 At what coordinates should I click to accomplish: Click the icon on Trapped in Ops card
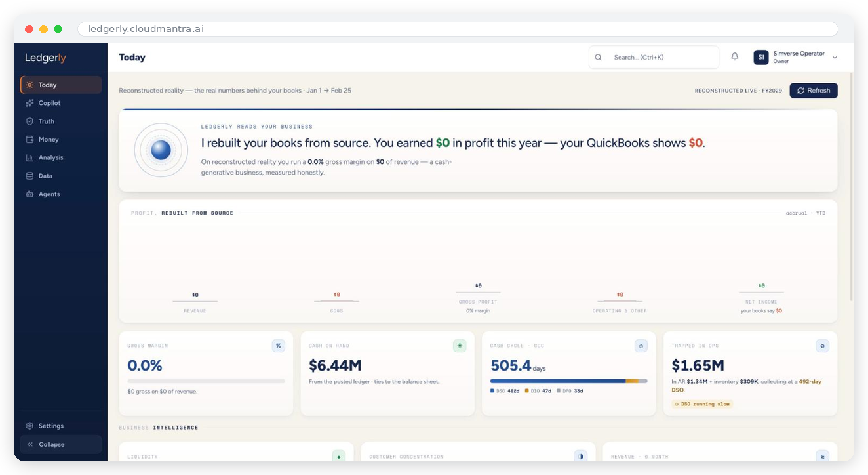point(822,346)
